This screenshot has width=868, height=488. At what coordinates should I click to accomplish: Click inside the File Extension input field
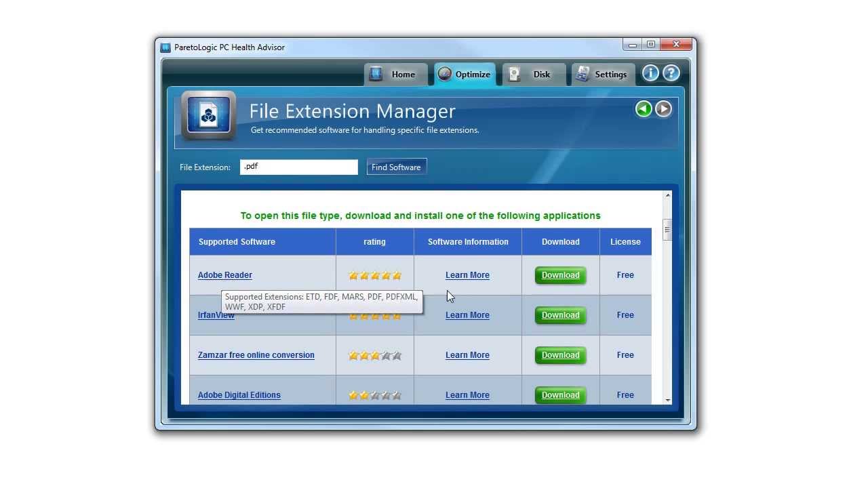298,167
